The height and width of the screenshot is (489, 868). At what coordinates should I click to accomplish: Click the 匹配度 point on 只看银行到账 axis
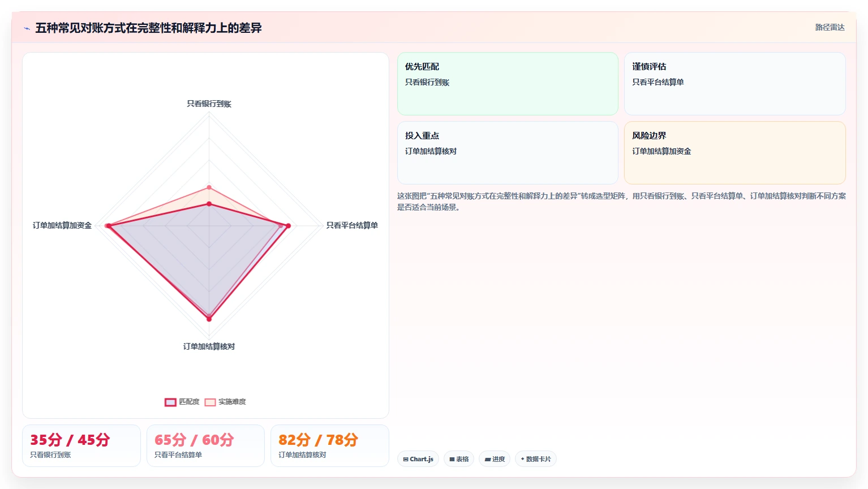tap(209, 204)
